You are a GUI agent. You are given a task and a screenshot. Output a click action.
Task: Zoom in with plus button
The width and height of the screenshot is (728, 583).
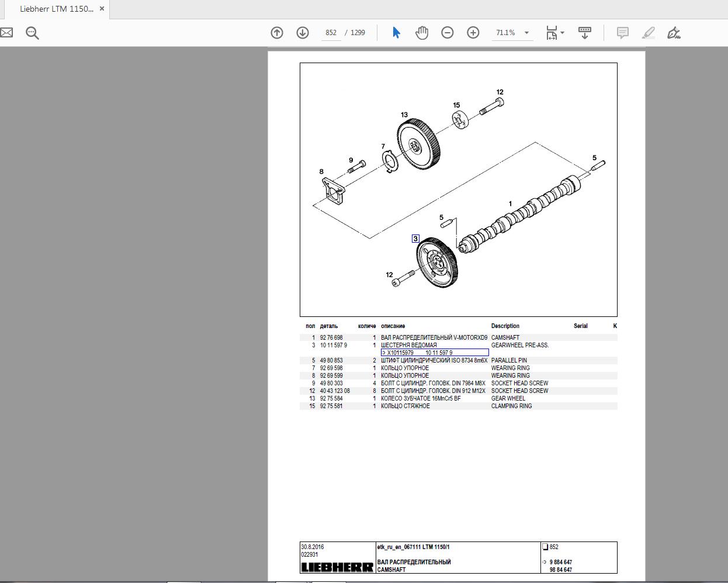473,33
